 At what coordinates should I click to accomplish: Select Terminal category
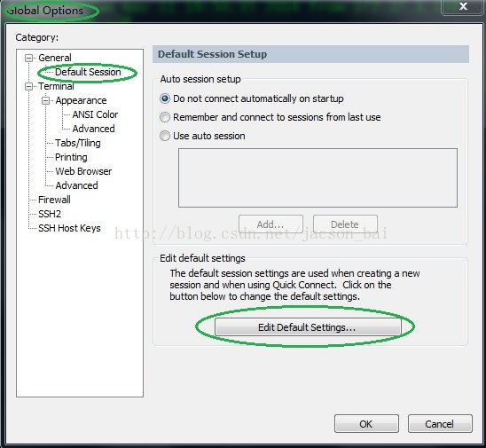tap(56, 86)
